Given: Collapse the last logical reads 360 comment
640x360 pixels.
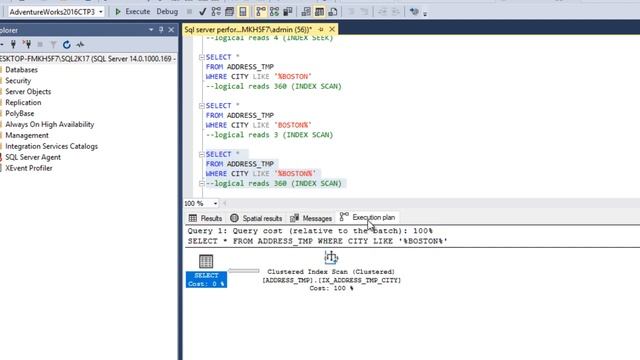Looking at the screenshot, I should click(x=201, y=184).
